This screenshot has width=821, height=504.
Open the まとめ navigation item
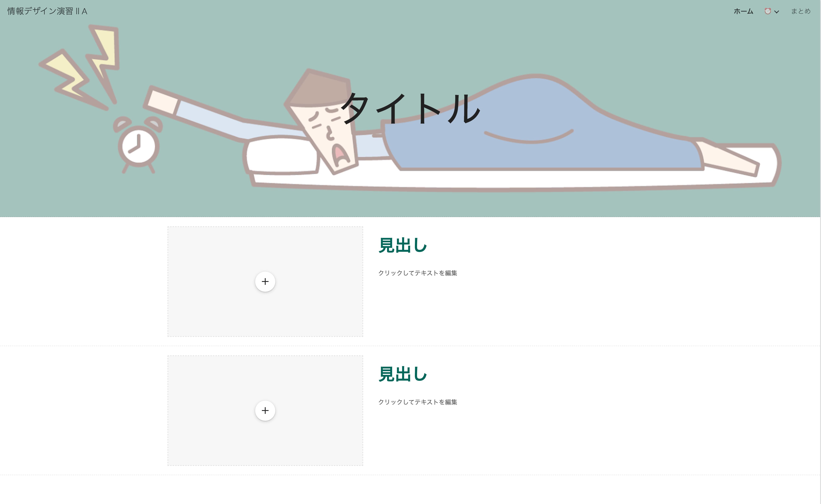point(801,11)
